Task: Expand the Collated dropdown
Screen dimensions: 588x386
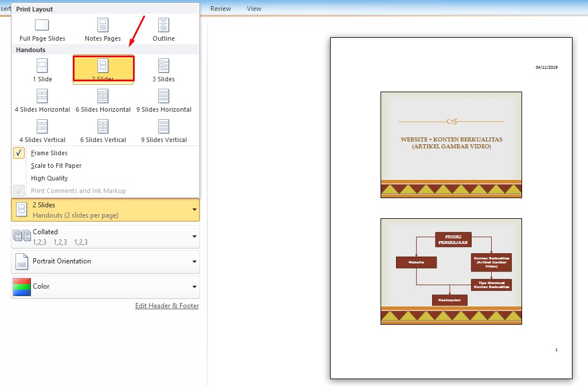Action: pyautogui.click(x=105, y=237)
